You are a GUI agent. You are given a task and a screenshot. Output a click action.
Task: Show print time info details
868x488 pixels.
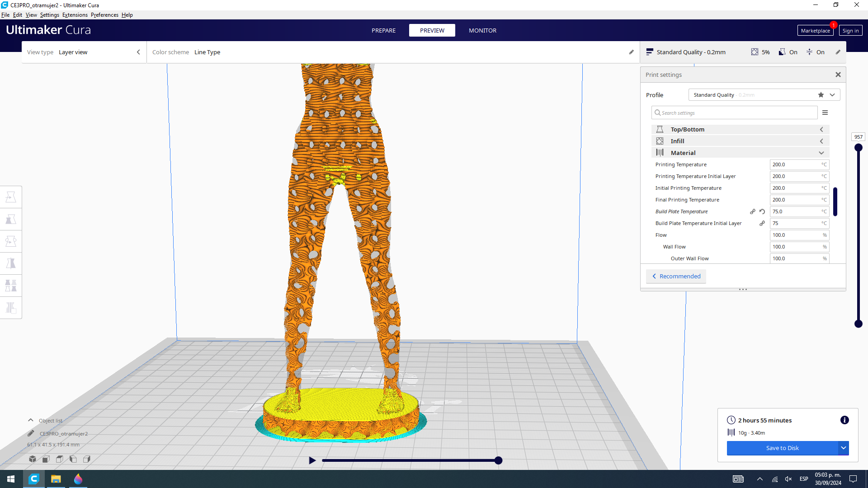pyautogui.click(x=844, y=420)
